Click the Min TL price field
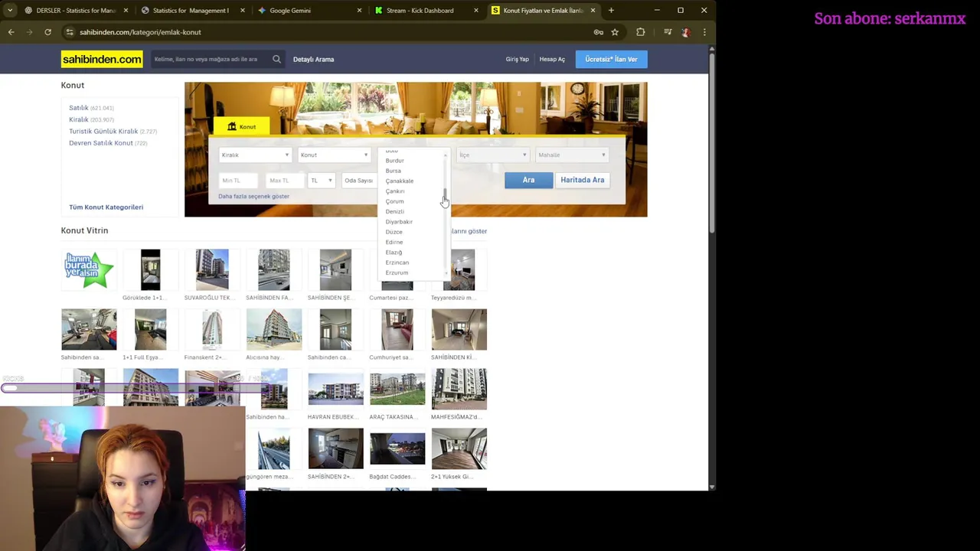This screenshot has height=551, width=980. pyautogui.click(x=240, y=181)
